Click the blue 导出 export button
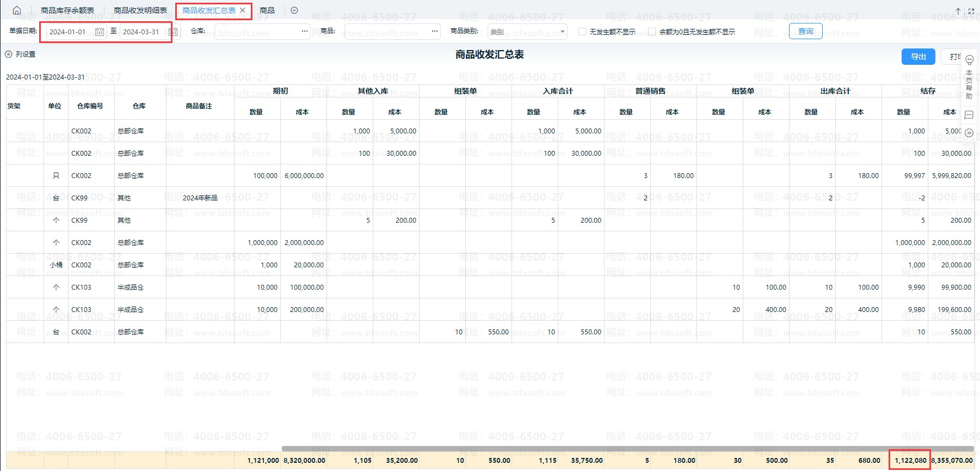Image resolution: width=980 pixels, height=471 pixels. tap(918, 57)
